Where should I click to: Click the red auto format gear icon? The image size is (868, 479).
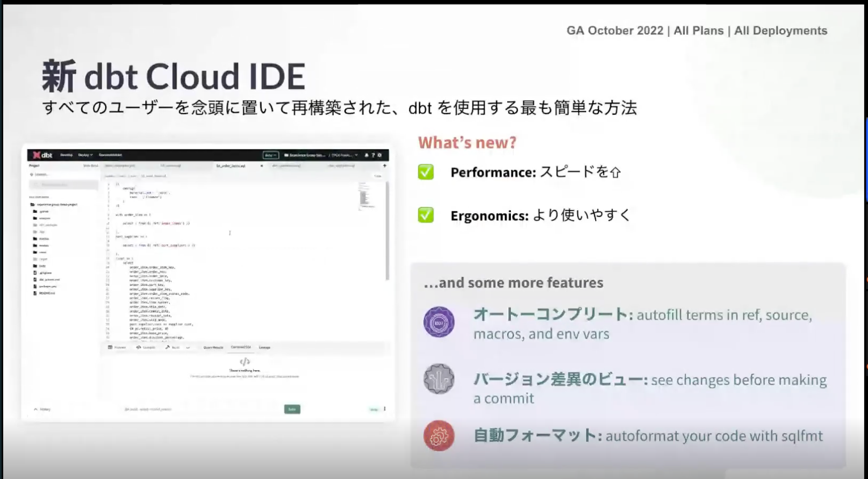pos(439,436)
